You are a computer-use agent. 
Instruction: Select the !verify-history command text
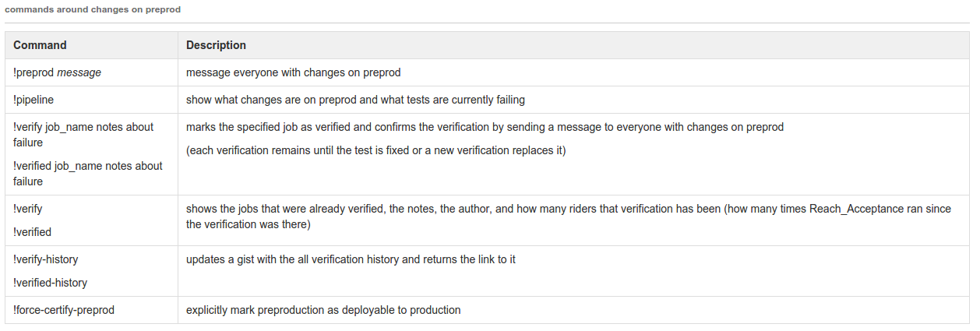(x=46, y=259)
